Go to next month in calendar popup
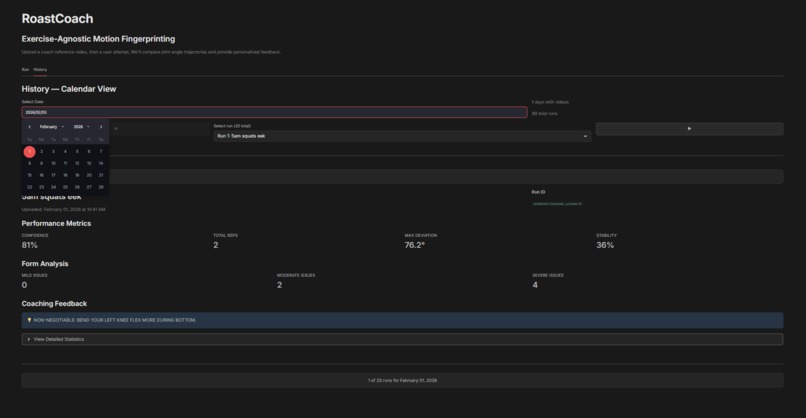806x418 pixels. click(101, 126)
